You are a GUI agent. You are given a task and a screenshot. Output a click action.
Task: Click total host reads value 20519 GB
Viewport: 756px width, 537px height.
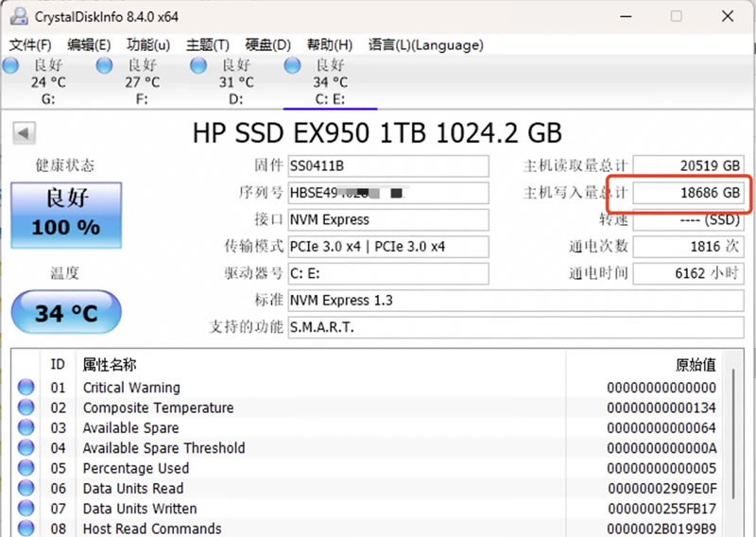(x=689, y=166)
